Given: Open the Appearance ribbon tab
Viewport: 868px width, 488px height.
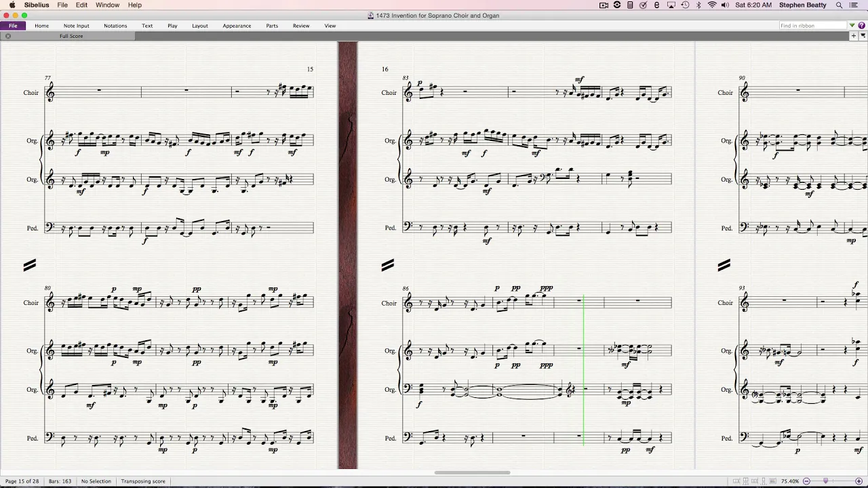Looking at the screenshot, I should (x=237, y=26).
